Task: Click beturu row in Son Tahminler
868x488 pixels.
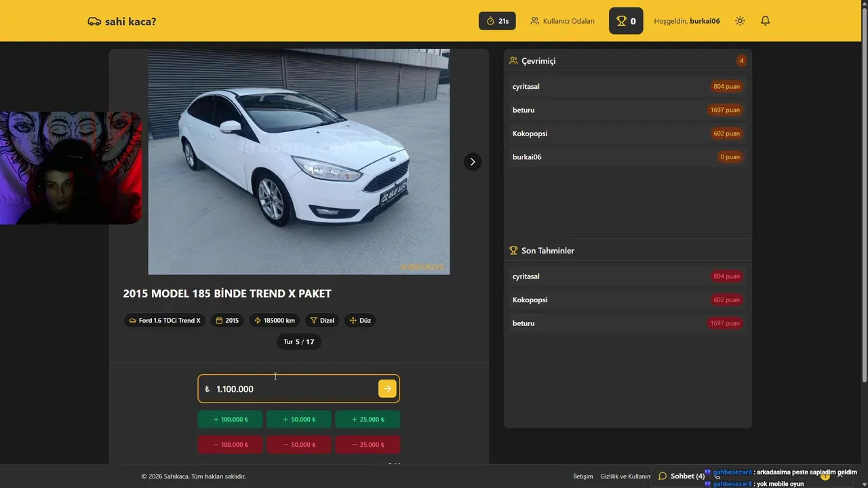Action: tap(627, 323)
